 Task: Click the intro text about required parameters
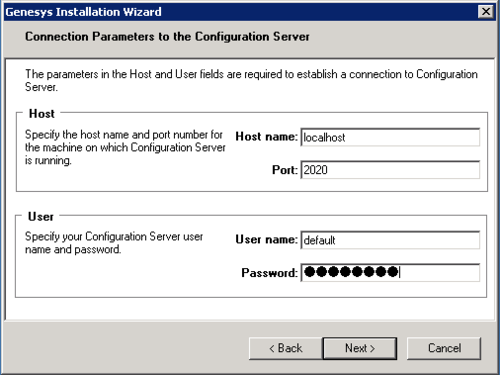[251, 80]
